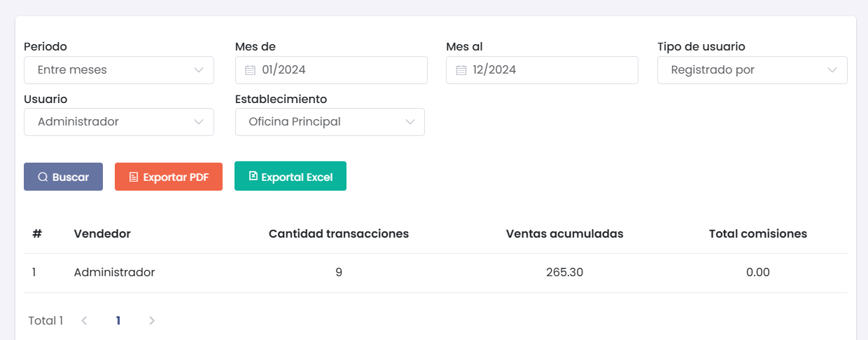Click the green Exportal Excel button
The height and width of the screenshot is (340, 868).
tap(290, 176)
